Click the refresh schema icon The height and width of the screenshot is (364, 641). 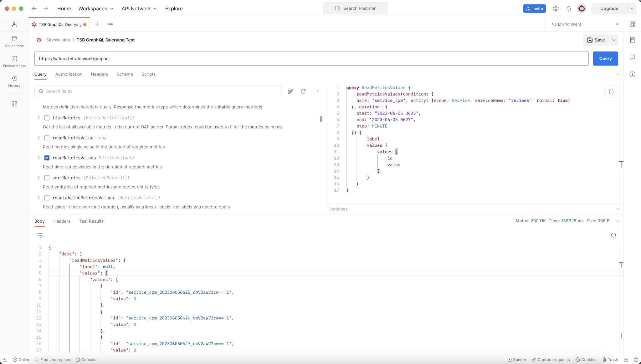[x=303, y=91]
